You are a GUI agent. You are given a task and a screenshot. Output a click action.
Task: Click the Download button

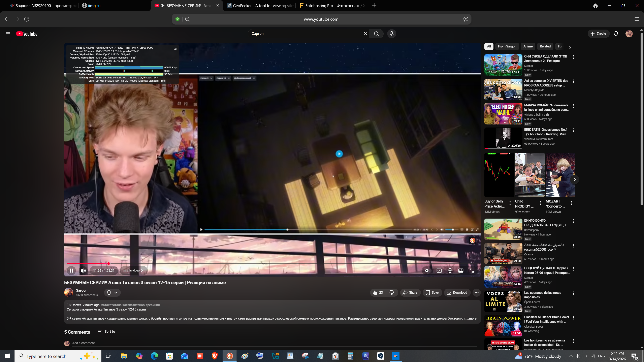(457, 293)
